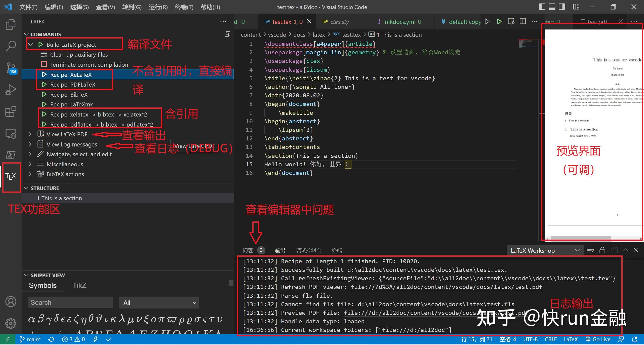Collapse the COMMANDS section
This screenshot has height=345, width=644.
(26, 34)
